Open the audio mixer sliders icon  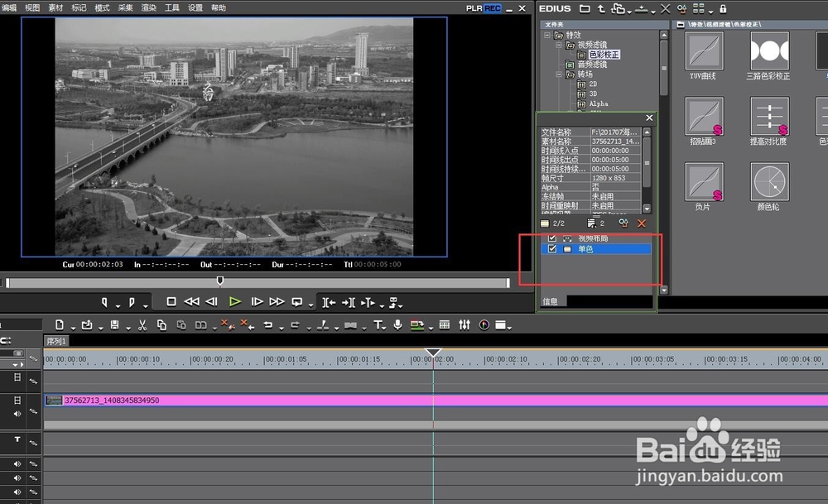465,325
